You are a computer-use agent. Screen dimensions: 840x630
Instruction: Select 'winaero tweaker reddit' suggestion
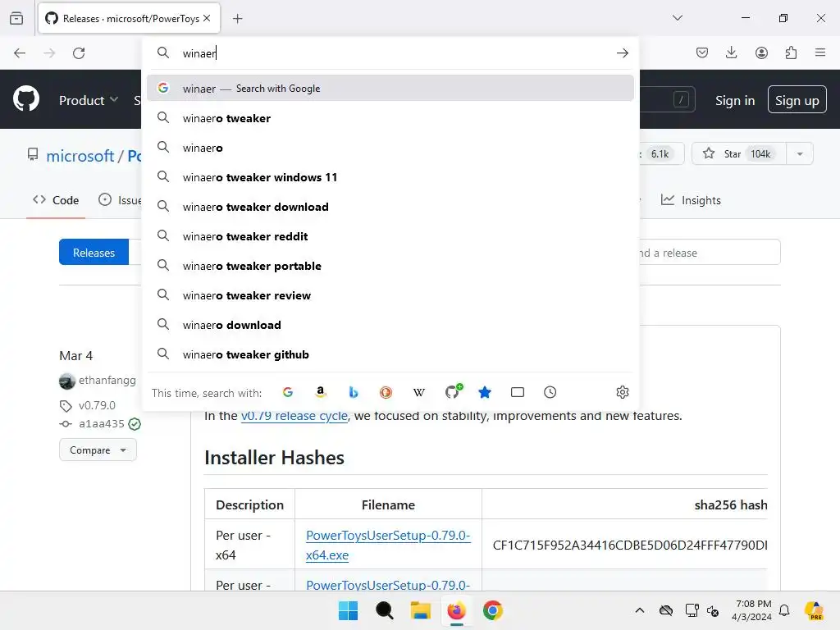tap(390, 236)
